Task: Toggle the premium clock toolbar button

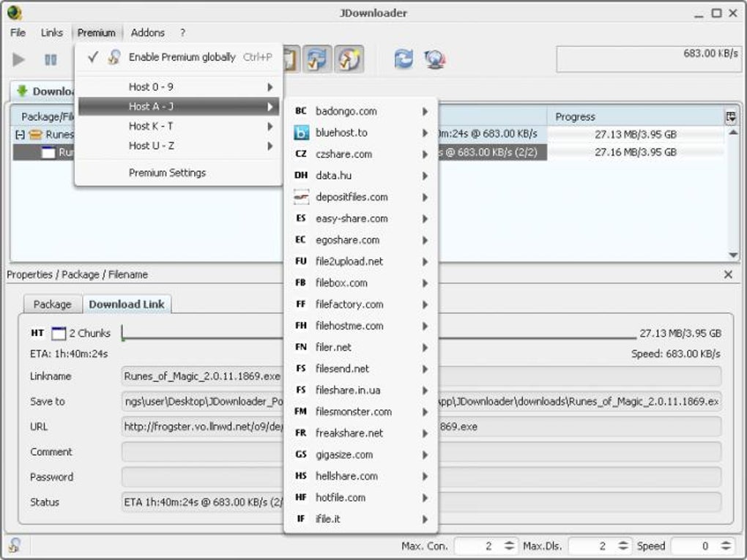Action: [349, 59]
